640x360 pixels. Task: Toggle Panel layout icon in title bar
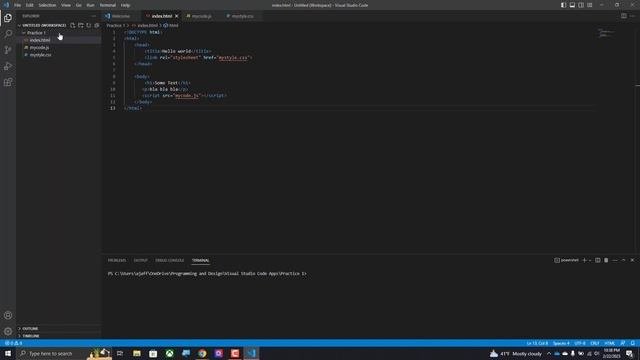click(x=572, y=5)
